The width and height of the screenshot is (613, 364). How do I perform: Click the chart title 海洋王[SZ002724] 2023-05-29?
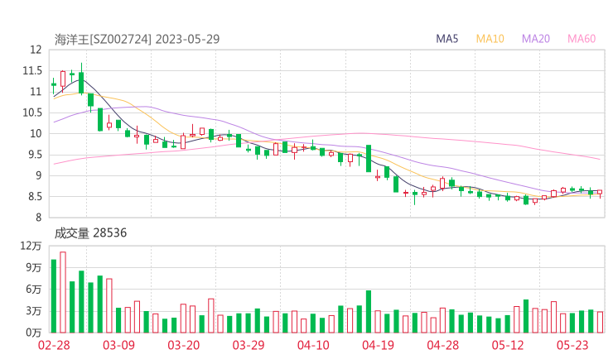(137, 40)
